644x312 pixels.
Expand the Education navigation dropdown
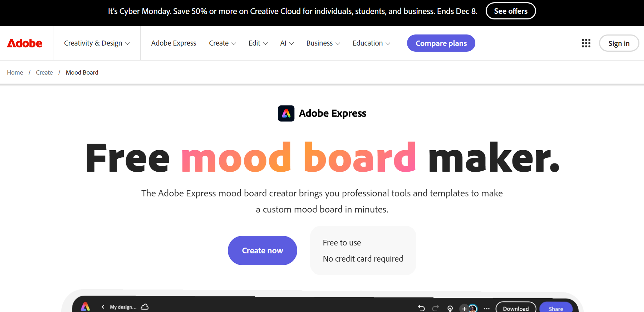370,43
